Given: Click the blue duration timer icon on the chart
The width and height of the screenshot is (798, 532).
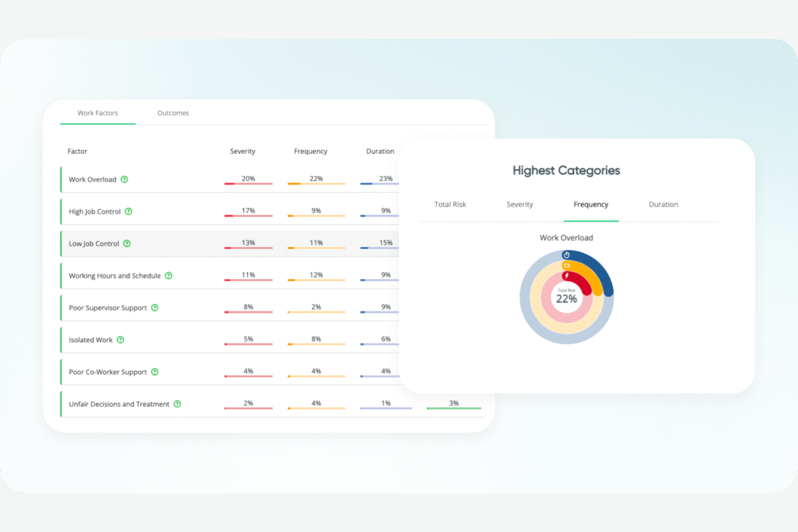Looking at the screenshot, I should (x=567, y=255).
